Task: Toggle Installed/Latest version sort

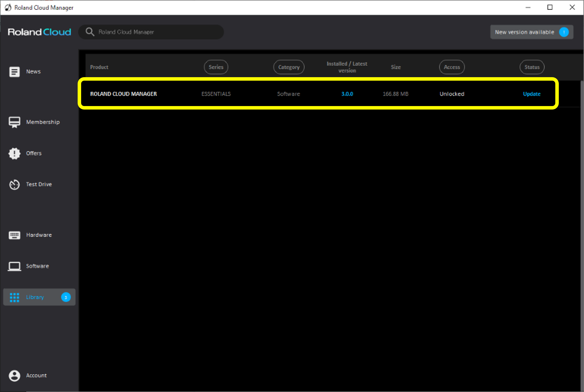Action: pos(348,67)
